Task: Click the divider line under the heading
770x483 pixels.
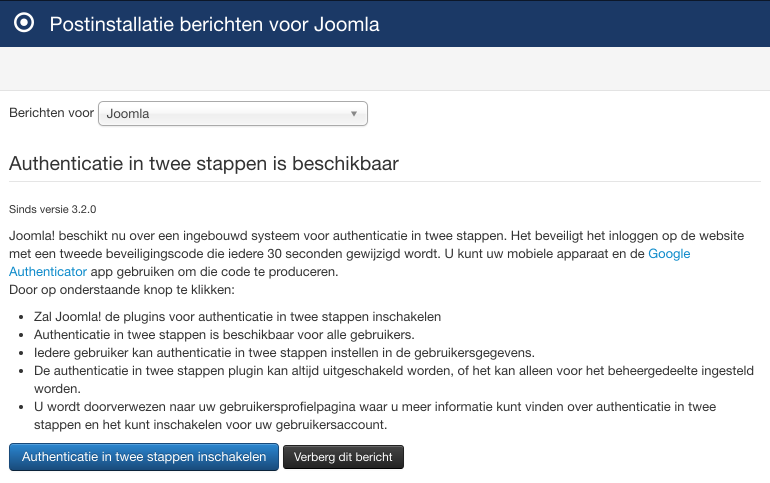Action: 385,181
